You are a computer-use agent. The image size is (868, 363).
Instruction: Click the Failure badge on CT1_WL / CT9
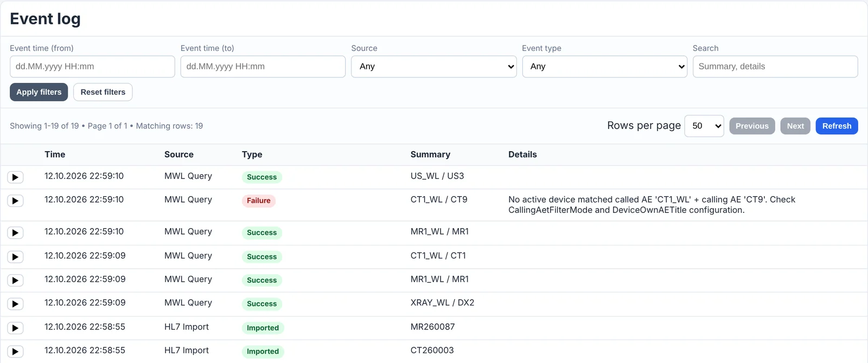point(259,201)
